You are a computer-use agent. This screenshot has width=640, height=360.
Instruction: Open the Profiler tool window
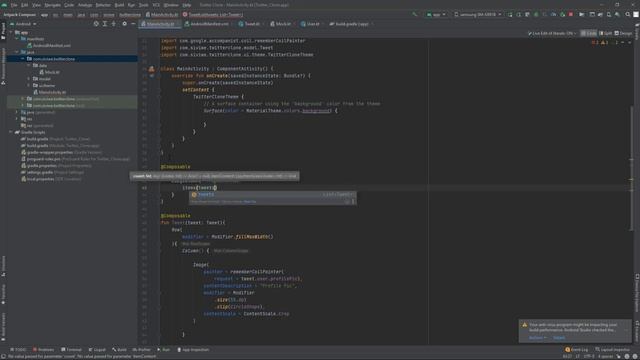click(142, 350)
